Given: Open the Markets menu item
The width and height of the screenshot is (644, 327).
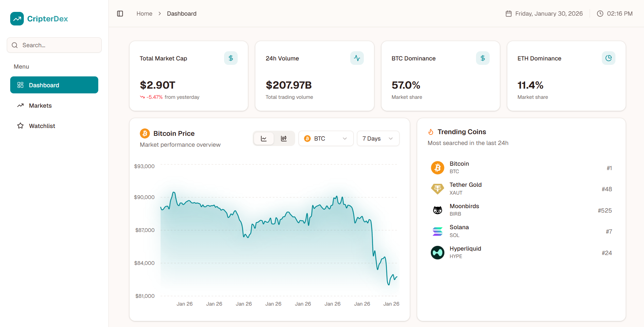Looking at the screenshot, I should click(x=40, y=106).
